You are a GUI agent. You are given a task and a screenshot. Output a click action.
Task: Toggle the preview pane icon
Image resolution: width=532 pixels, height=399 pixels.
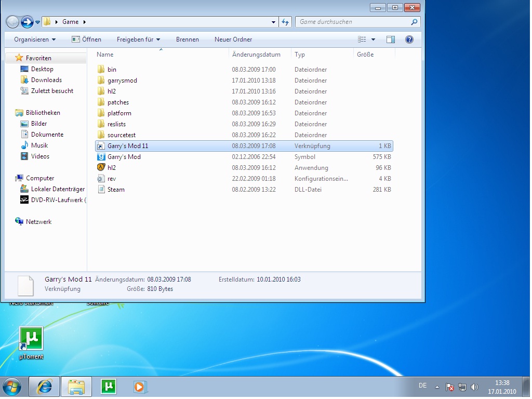[391, 39]
